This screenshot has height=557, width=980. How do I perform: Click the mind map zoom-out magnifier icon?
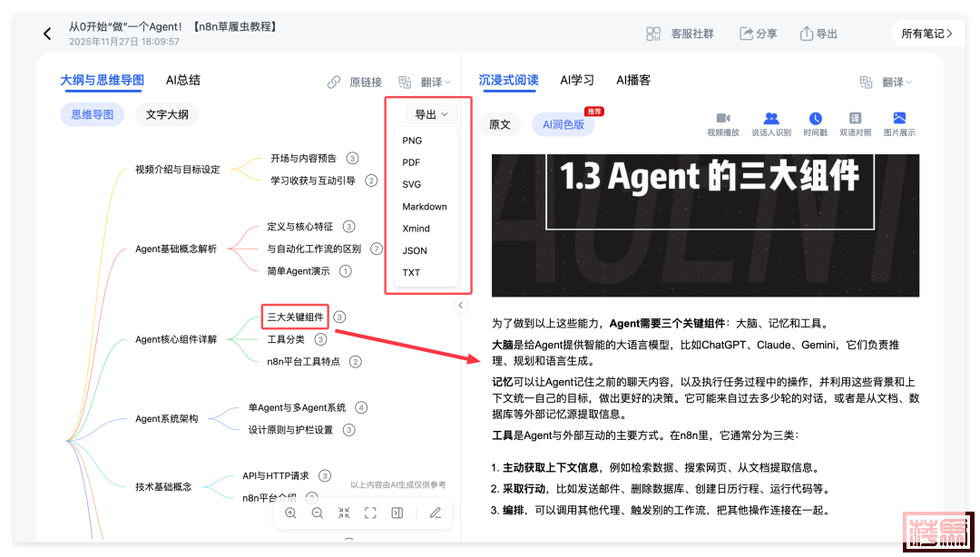click(318, 513)
